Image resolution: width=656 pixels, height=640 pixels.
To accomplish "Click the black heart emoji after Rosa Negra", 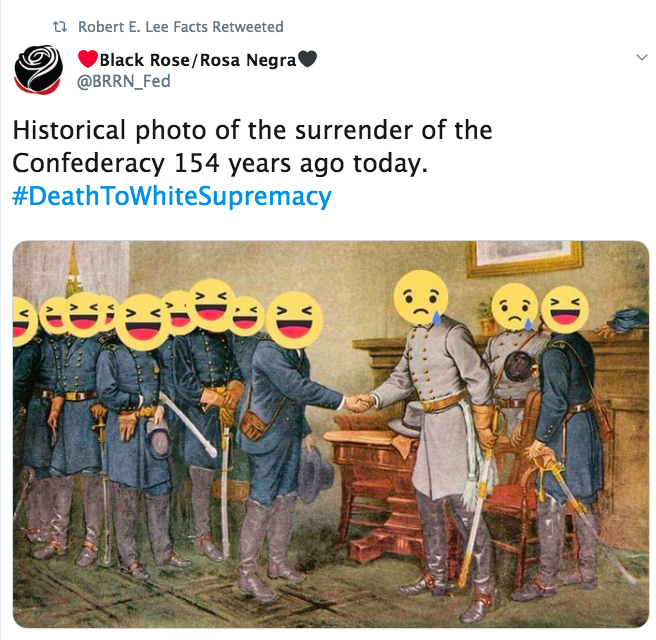I will click(x=308, y=59).
